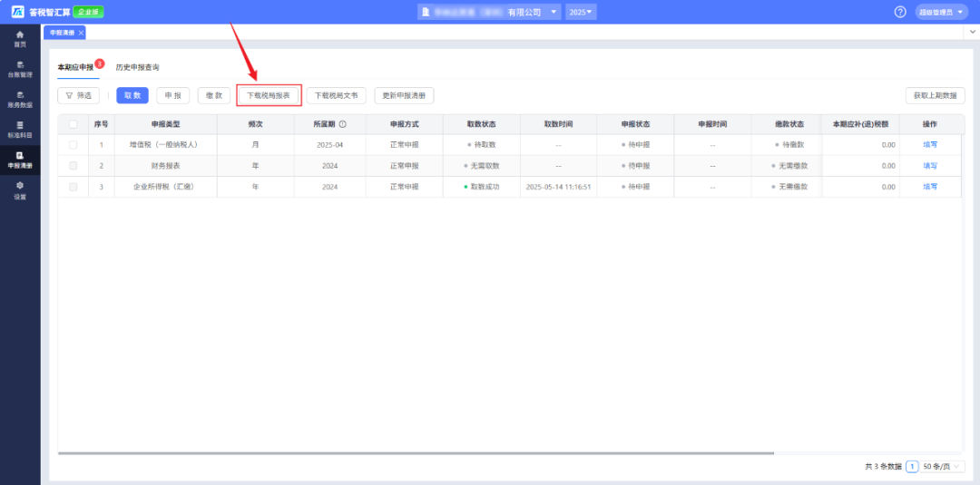
Task: Select page 1 in pagination
Action: (x=912, y=466)
